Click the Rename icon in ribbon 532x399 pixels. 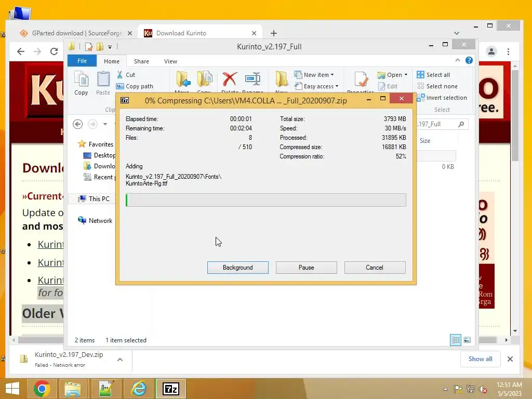(252, 79)
